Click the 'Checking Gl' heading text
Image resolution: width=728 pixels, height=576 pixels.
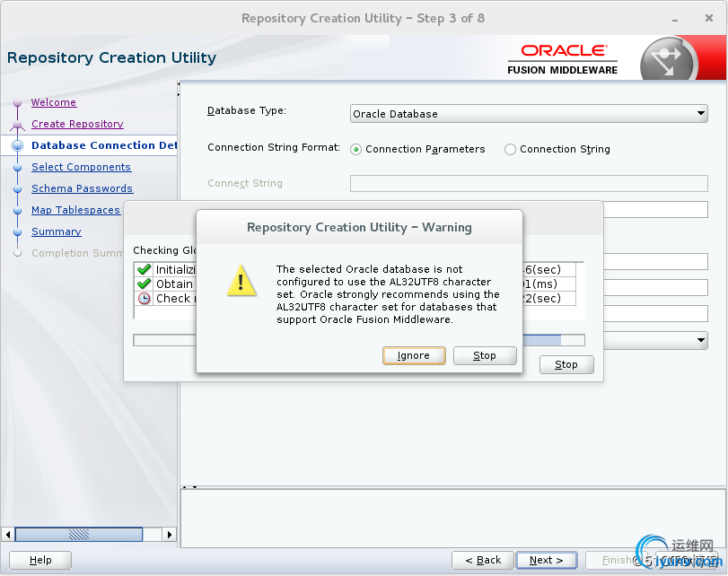coord(164,250)
